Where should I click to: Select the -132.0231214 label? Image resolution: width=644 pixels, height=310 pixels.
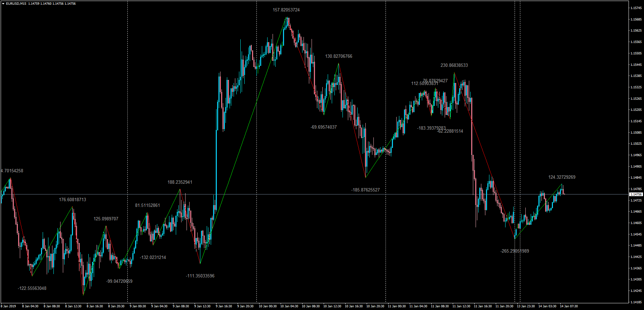153,258
